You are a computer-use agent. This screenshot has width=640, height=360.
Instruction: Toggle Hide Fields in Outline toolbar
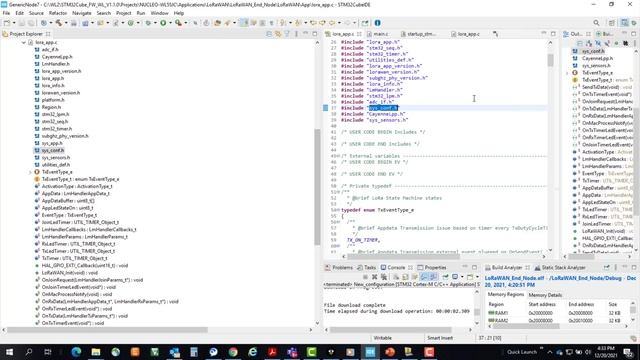point(598,43)
